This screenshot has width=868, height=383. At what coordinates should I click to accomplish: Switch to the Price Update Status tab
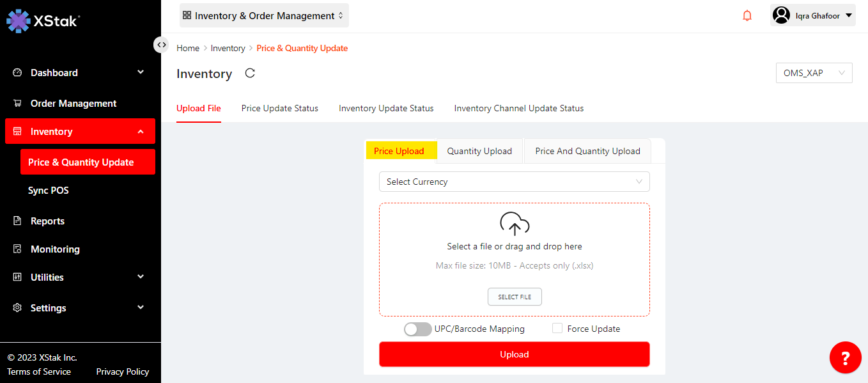point(279,109)
